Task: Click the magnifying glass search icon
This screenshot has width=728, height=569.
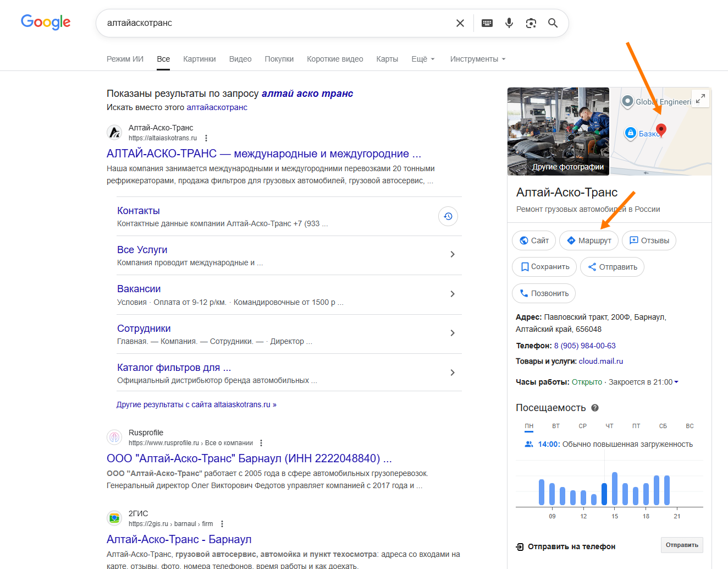Action: (x=553, y=23)
